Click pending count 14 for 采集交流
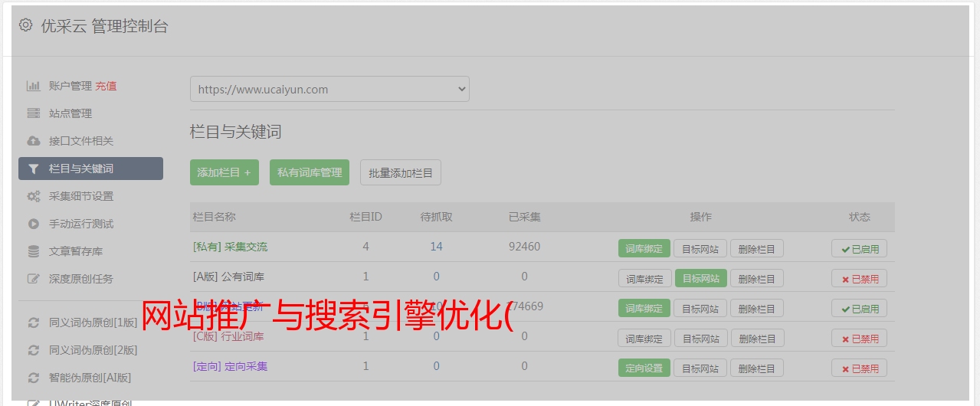 click(436, 247)
